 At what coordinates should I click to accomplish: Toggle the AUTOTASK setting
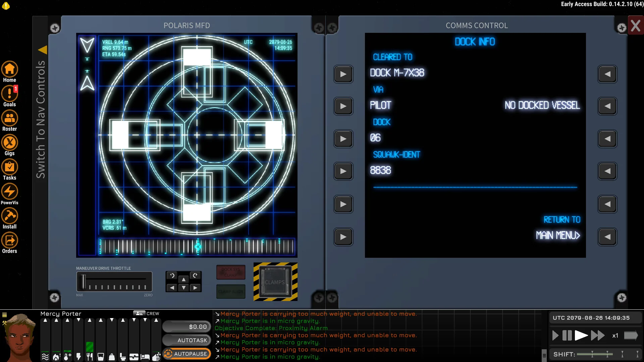click(187, 340)
